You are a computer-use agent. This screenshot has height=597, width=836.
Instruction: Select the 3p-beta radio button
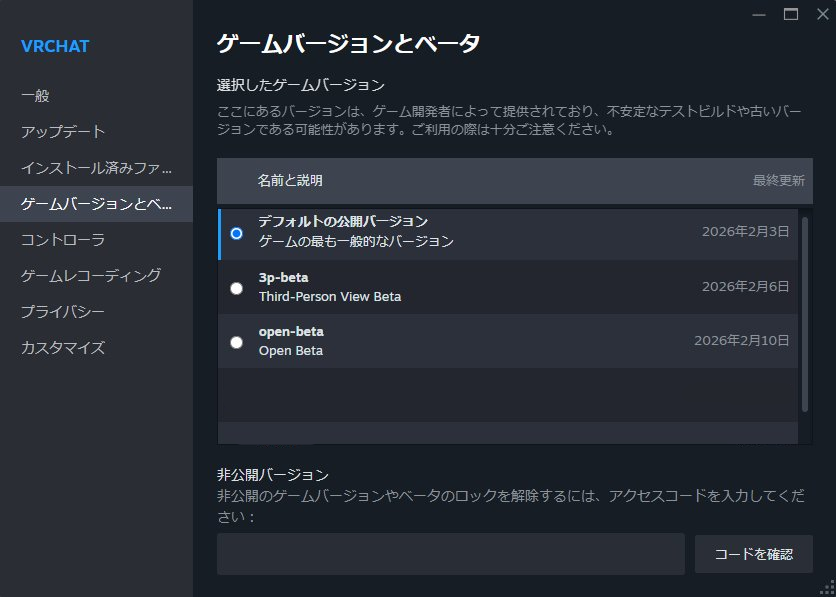[236, 288]
